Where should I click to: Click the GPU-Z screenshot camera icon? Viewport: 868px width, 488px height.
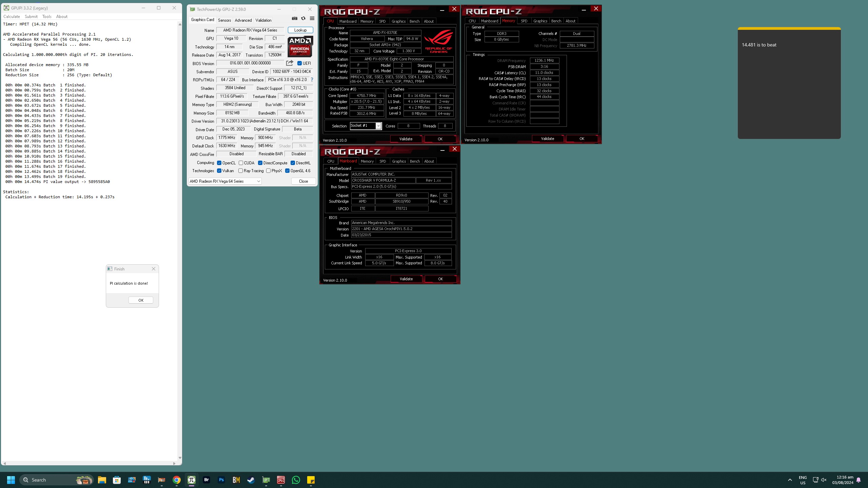click(295, 19)
